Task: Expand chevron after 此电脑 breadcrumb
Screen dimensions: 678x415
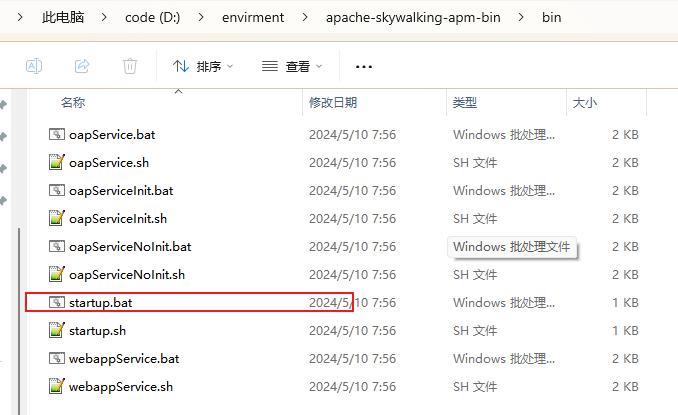Action: (x=104, y=17)
